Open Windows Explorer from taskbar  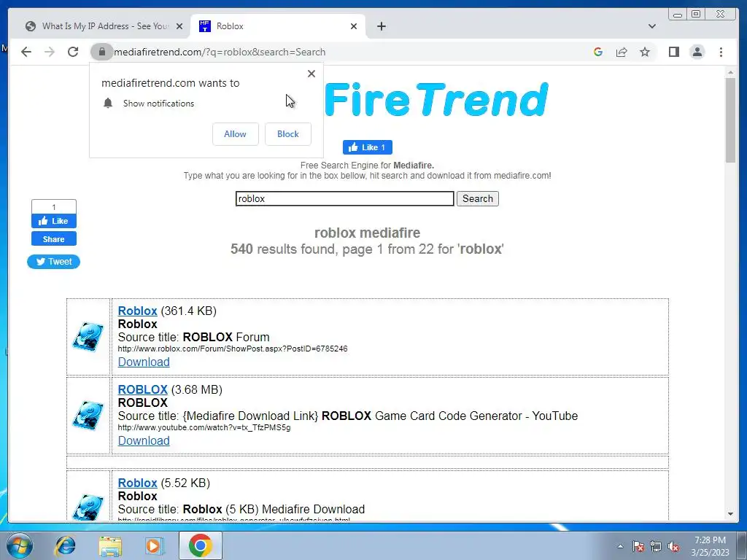[110, 545]
